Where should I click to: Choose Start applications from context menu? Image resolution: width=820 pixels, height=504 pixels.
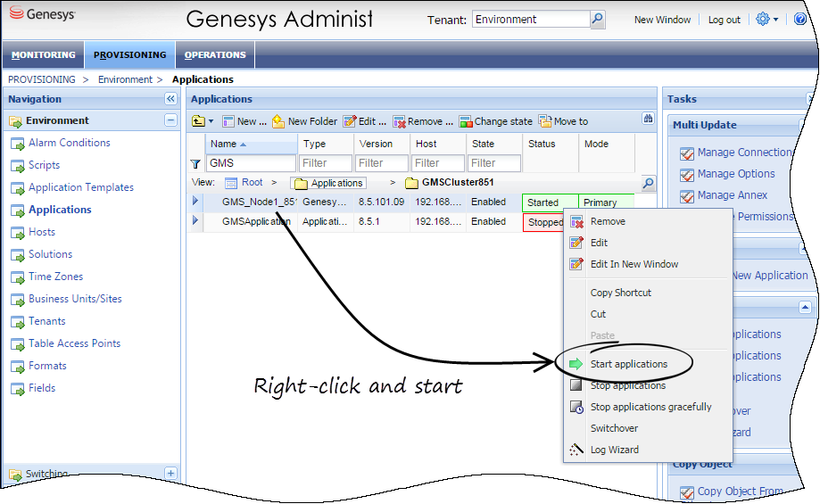(x=648, y=365)
